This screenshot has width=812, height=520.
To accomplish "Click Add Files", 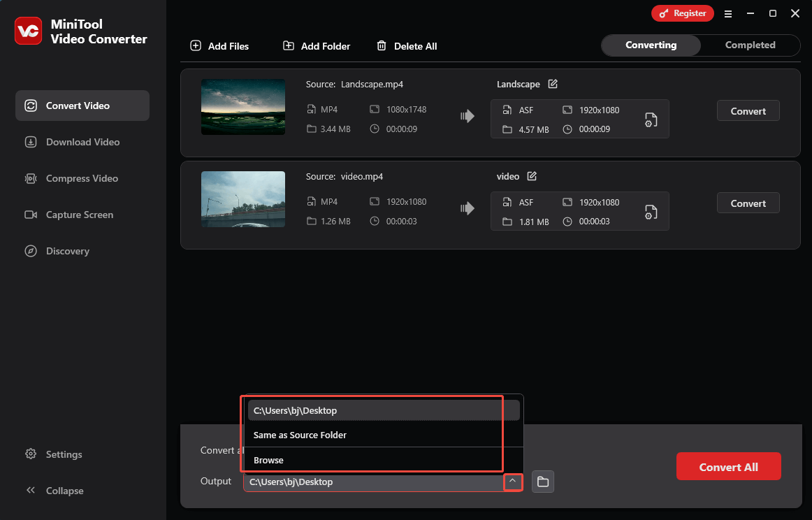I will [x=219, y=46].
